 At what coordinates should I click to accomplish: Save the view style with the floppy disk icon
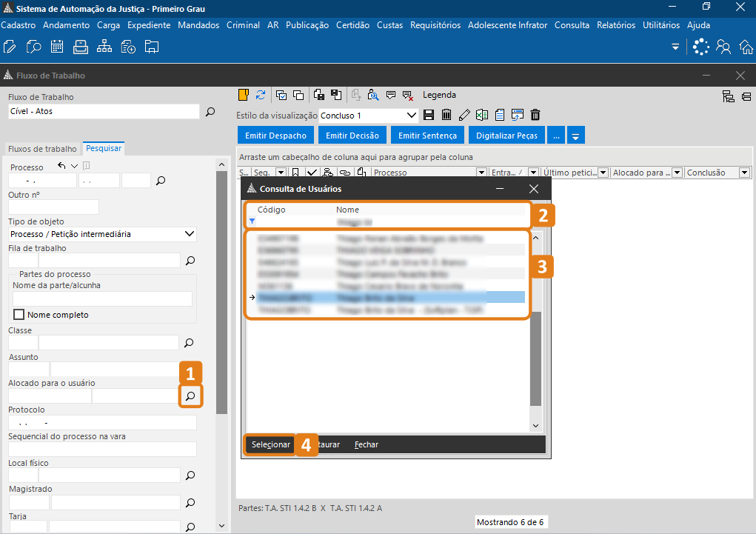429,115
